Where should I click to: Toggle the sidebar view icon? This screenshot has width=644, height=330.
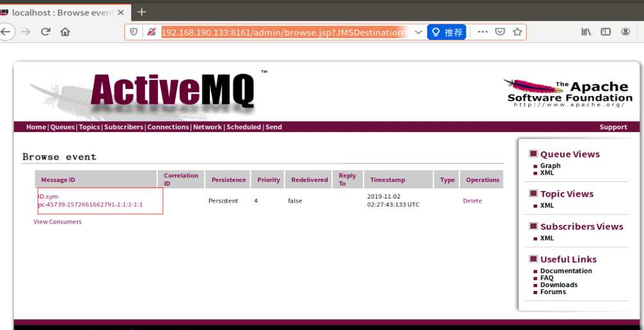606,31
